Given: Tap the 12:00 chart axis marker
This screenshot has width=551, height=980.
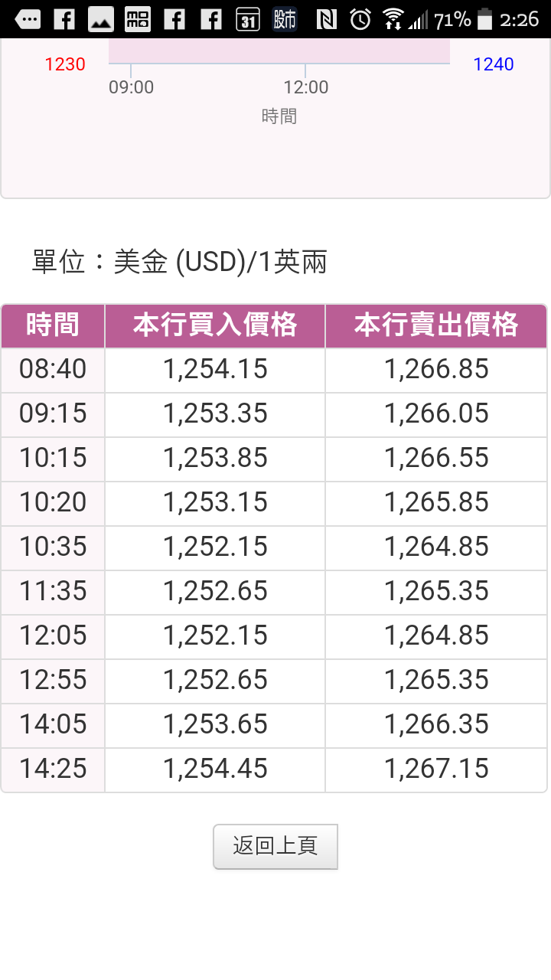Looking at the screenshot, I should pos(305,87).
